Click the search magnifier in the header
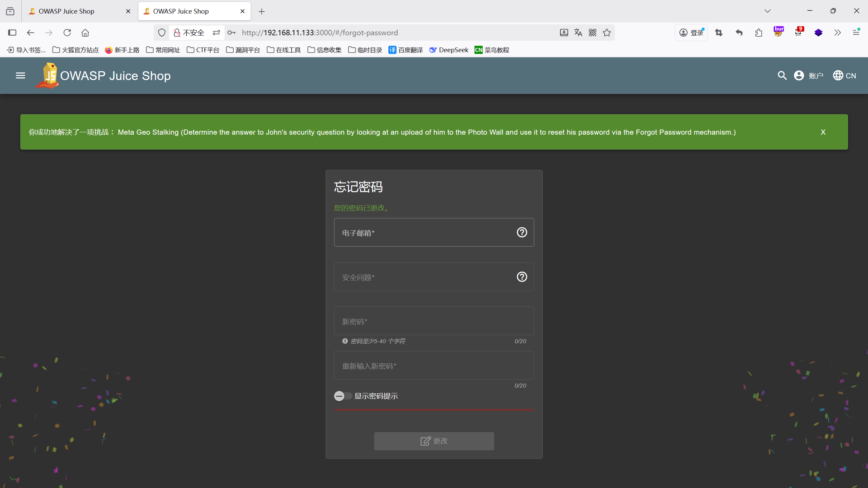The image size is (868, 488). coord(782,76)
